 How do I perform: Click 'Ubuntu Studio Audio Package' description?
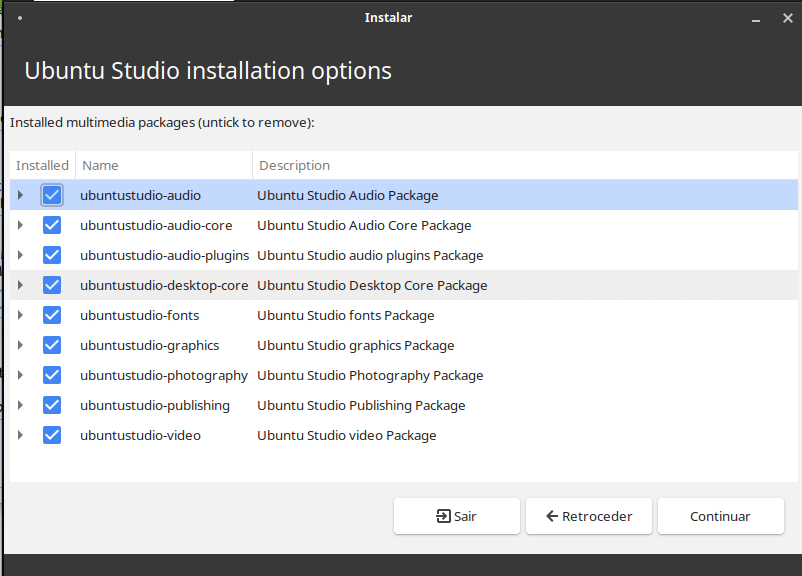click(348, 195)
